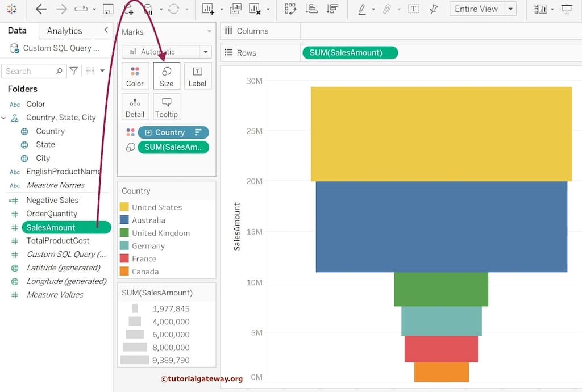The image size is (582, 392).
Task: Click the Fix Axes pin icon
Action: point(434,9)
